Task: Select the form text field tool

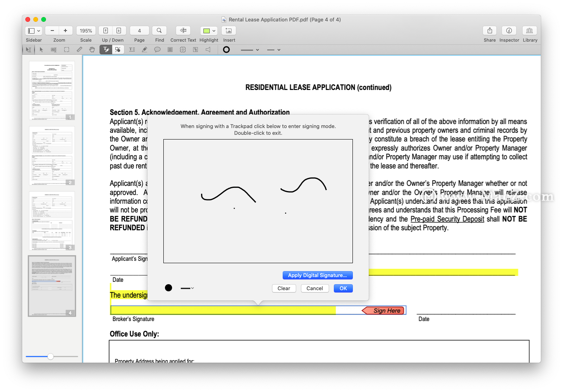Action: tap(54, 50)
